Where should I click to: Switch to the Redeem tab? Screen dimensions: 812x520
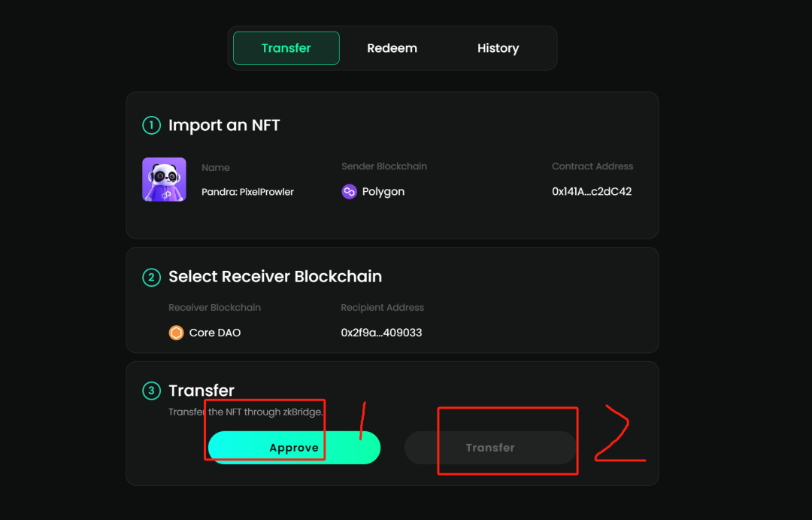[392, 48]
